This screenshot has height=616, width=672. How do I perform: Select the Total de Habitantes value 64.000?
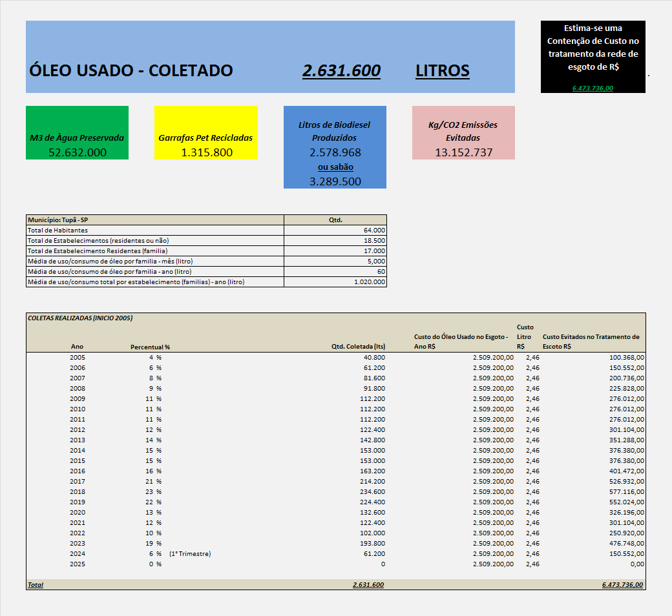tap(374, 230)
